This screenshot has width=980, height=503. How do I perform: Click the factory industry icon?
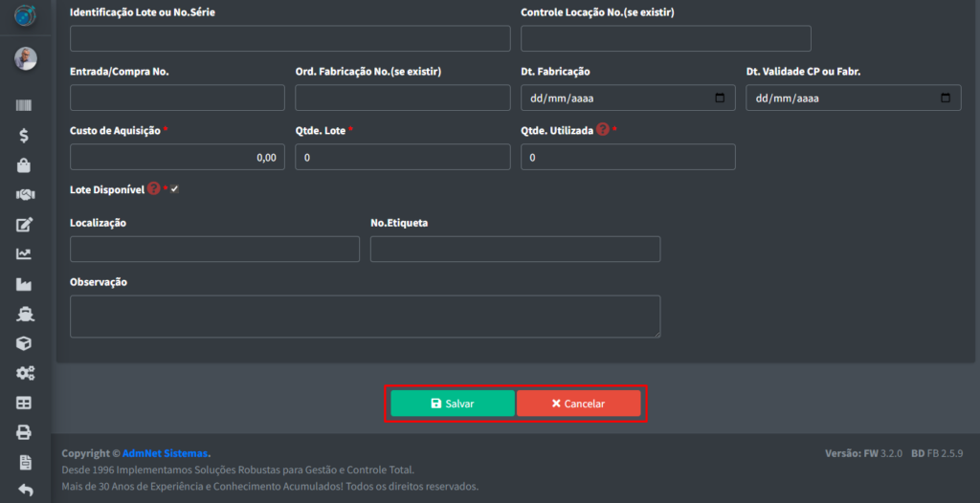(x=25, y=284)
